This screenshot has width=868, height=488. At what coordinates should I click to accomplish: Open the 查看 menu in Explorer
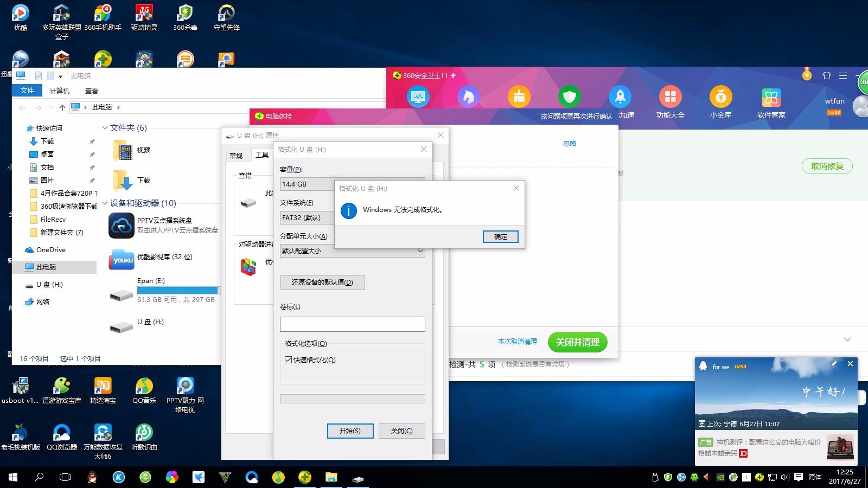tap(91, 90)
